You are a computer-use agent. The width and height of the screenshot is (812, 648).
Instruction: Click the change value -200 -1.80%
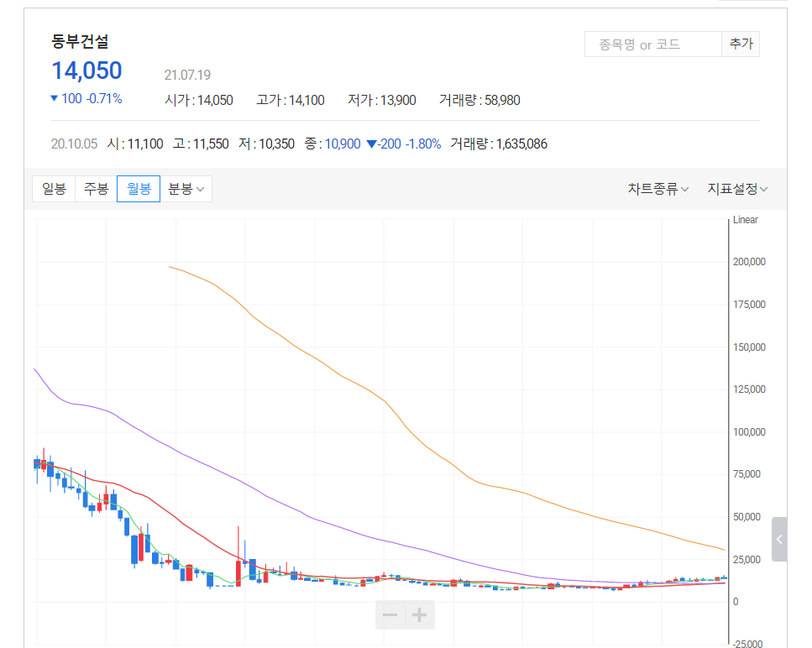404,144
